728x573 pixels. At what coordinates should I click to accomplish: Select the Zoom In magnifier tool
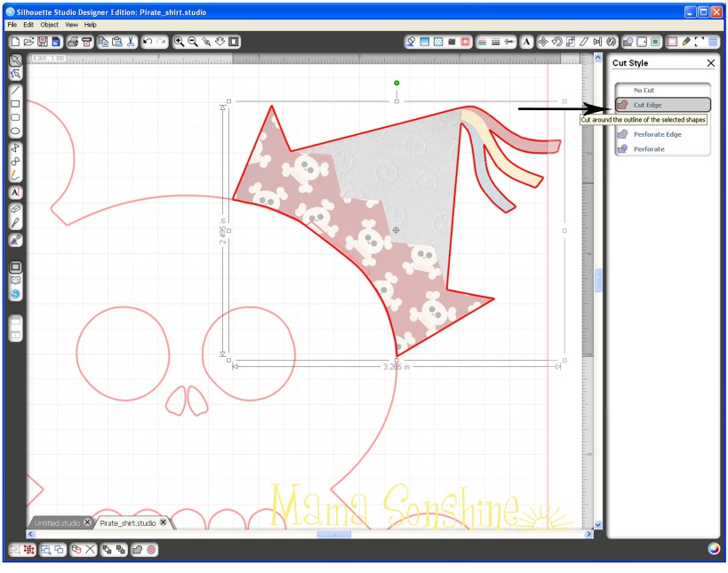click(x=178, y=41)
